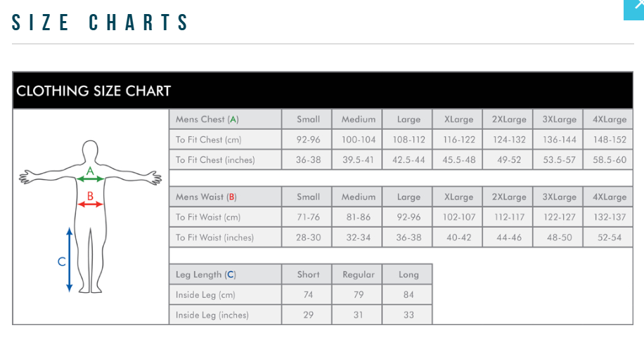Click the XLarge chest inches value "45.5-48"

(x=459, y=160)
